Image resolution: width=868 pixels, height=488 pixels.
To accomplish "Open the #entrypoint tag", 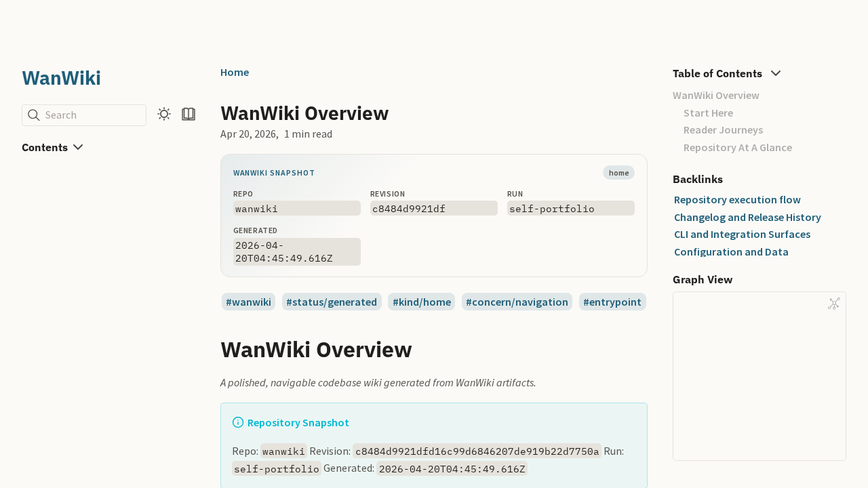I will [x=612, y=302].
